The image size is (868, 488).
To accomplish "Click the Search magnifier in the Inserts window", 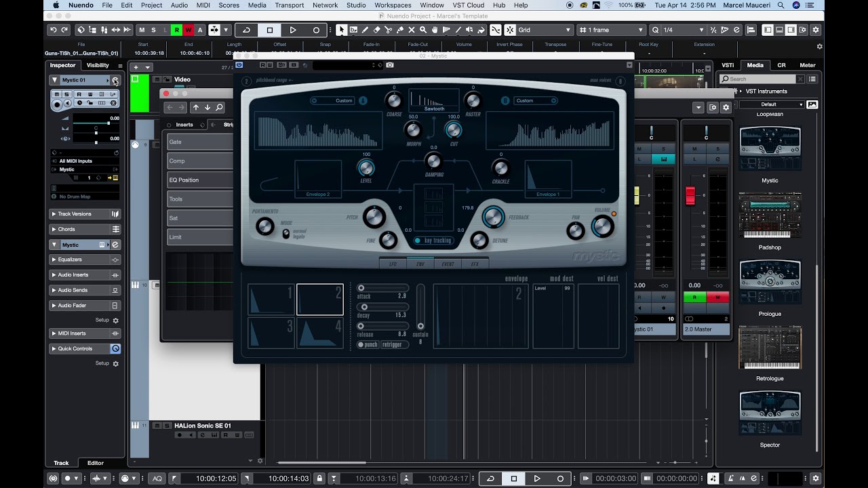I will tap(219, 107).
